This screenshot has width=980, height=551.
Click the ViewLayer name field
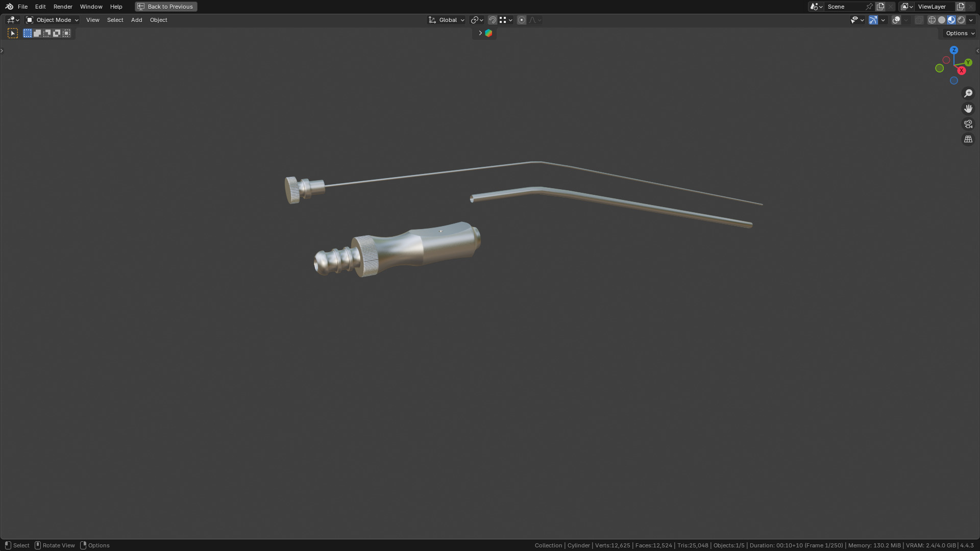[935, 7]
